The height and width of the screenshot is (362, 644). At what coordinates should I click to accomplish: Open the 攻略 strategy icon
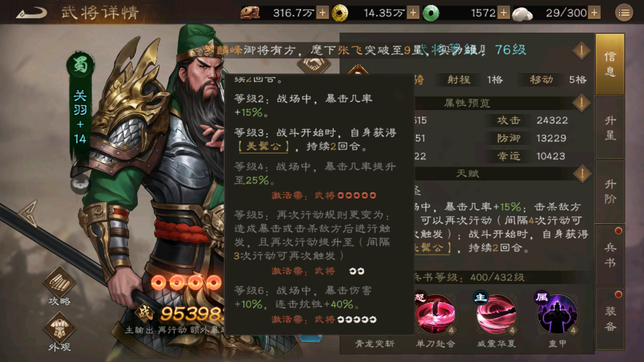(x=59, y=287)
